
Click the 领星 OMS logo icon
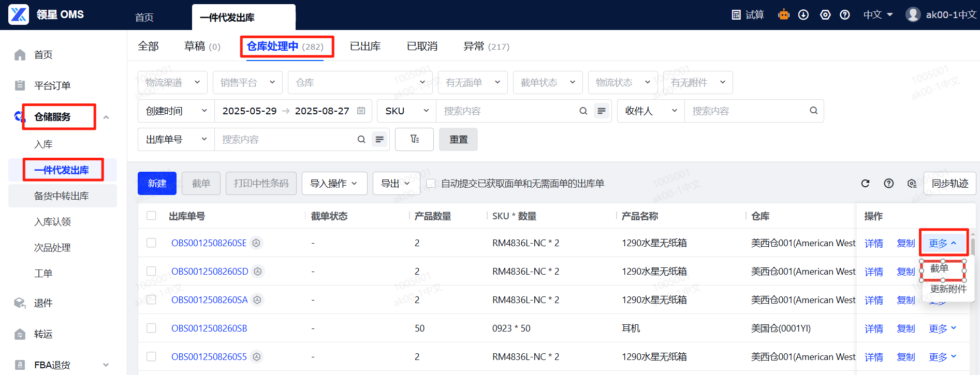[19, 14]
